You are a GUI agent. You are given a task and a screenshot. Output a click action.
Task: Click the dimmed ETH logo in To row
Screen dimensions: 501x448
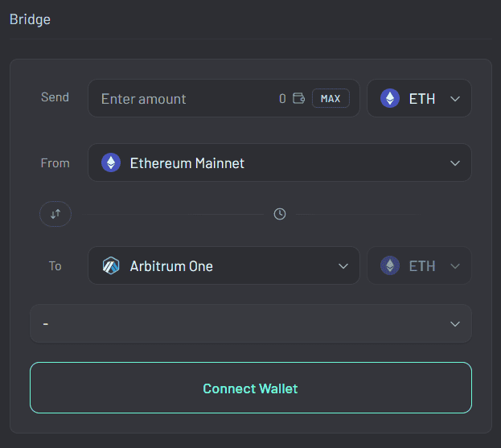pyautogui.click(x=390, y=265)
